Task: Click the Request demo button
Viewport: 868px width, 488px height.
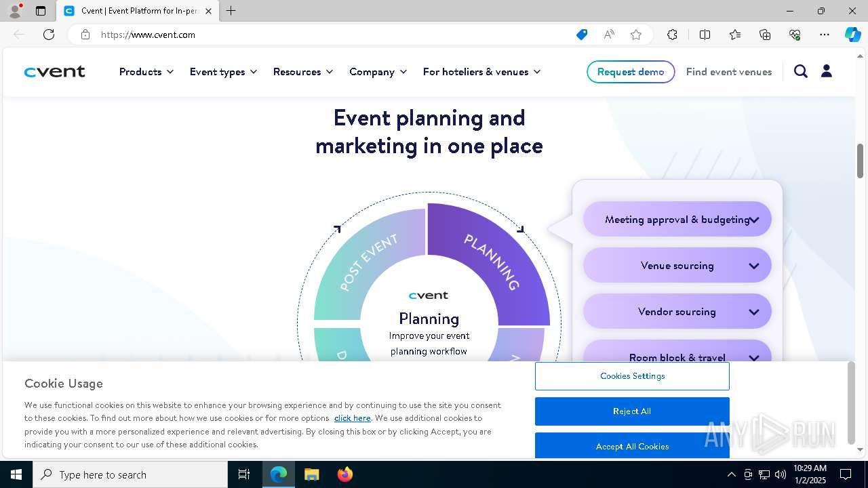Action: (x=631, y=72)
